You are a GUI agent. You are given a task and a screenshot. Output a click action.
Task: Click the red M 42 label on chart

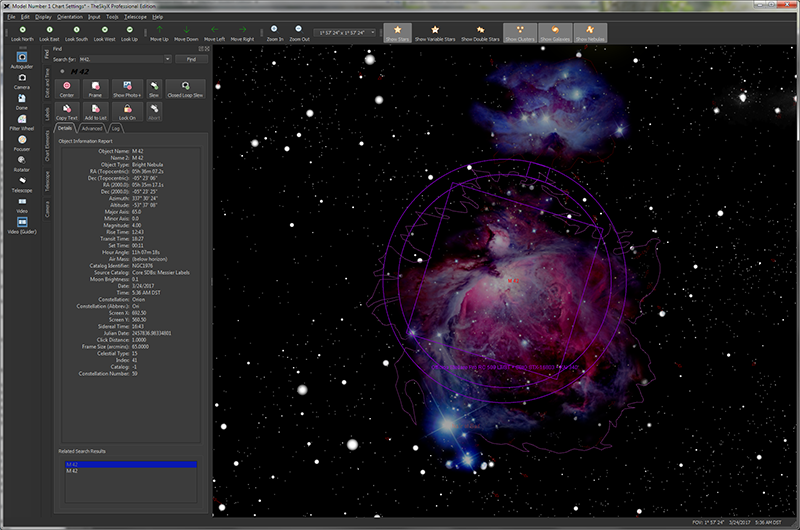point(513,281)
